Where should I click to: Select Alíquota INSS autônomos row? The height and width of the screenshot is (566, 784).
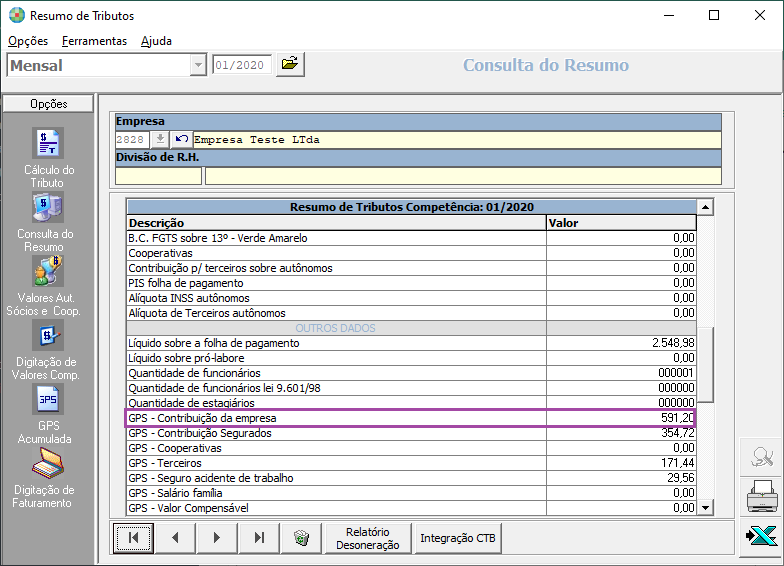click(x=411, y=298)
